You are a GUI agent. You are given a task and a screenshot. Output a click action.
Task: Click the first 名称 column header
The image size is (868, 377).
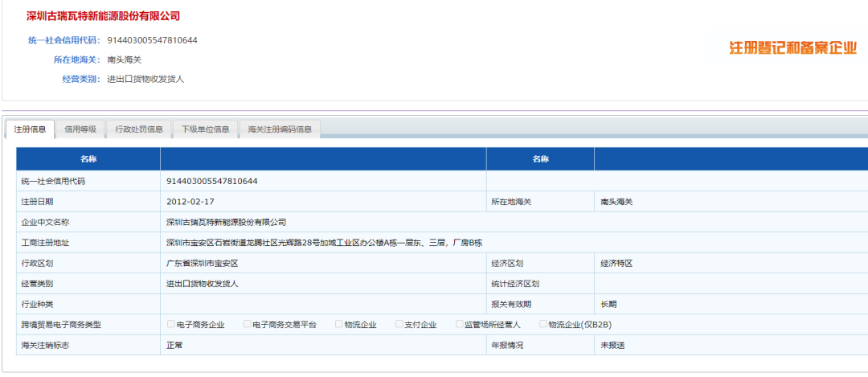tap(88, 159)
